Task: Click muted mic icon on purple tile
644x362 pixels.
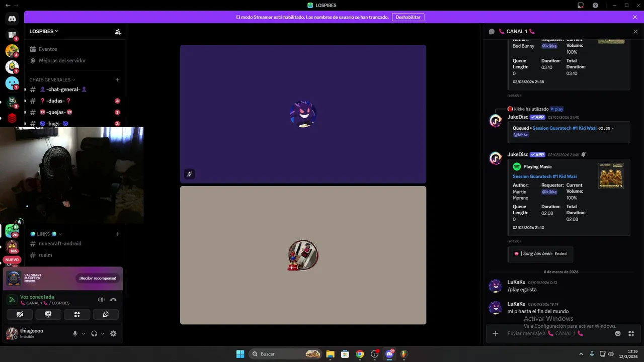Action: [190, 174]
